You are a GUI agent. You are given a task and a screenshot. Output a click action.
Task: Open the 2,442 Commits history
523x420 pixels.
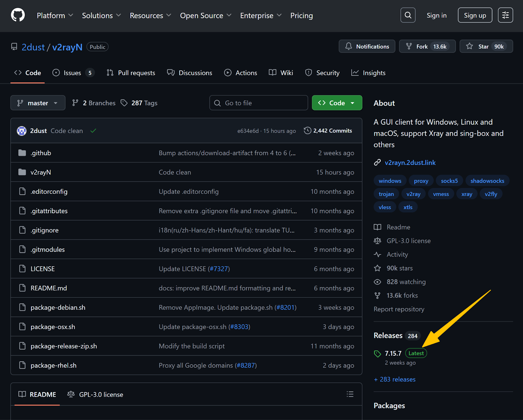328,131
